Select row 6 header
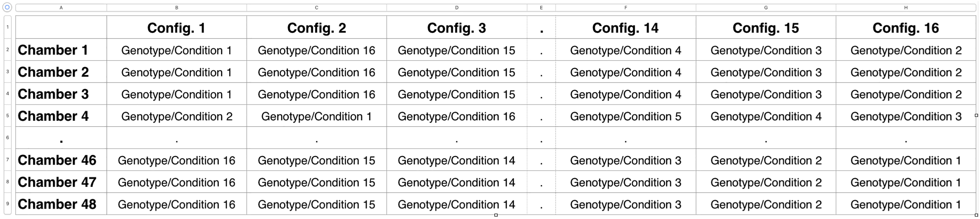The width and height of the screenshot is (980, 219). 8,137
